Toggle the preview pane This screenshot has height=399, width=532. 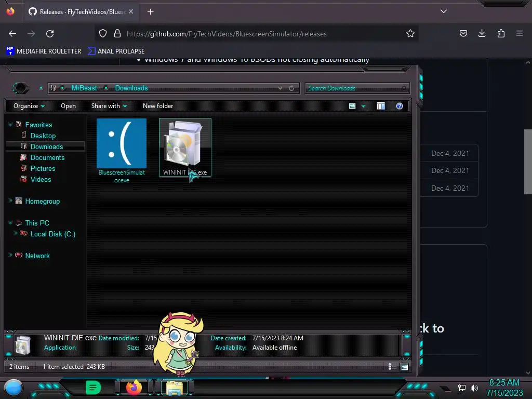coord(381,106)
